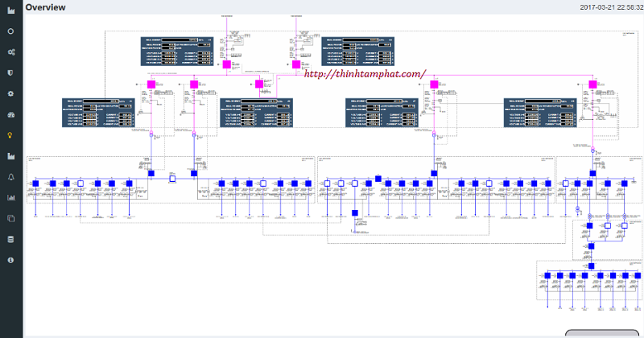This screenshot has width=644, height=338.
Task: Select the shield icon in sidebar
Action: point(11,72)
